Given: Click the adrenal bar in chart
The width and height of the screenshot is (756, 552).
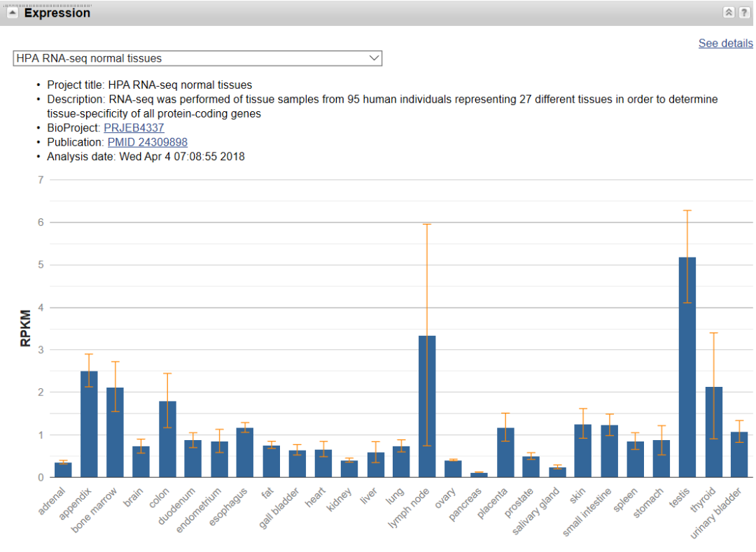Looking at the screenshot, I should click(x=63, y=470).
